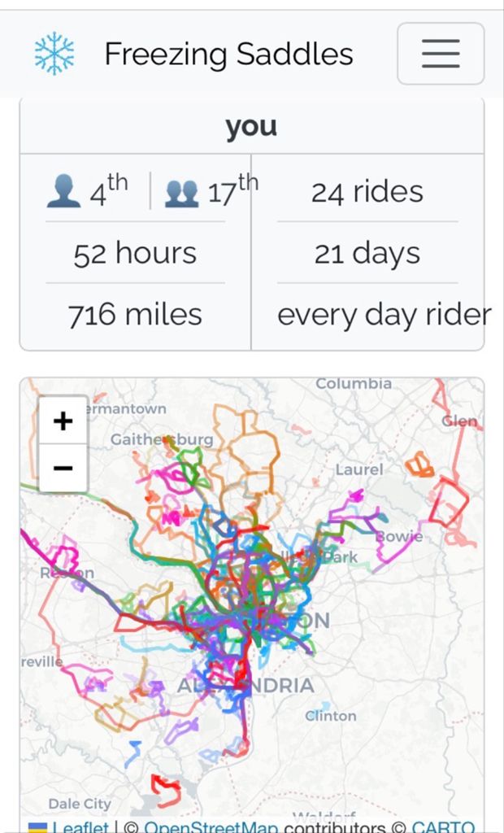
Task: Click the Dale City map label
Action: (79, 804)
